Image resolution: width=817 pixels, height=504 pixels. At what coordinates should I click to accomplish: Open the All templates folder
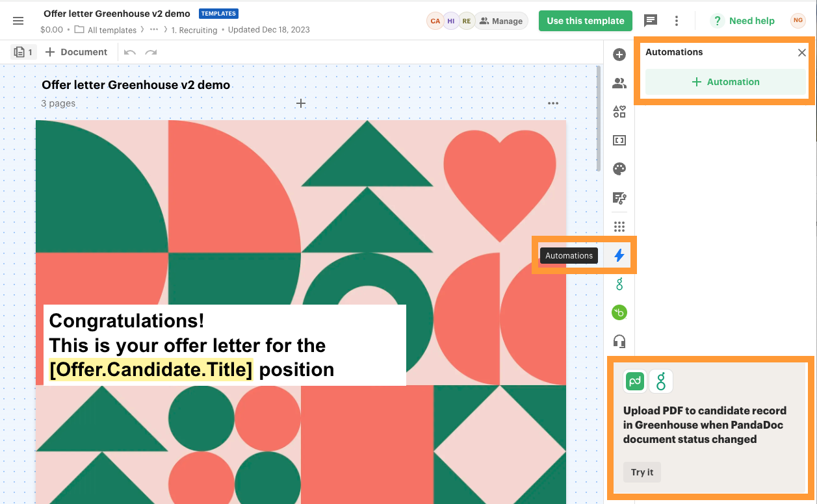click(111, 29)
